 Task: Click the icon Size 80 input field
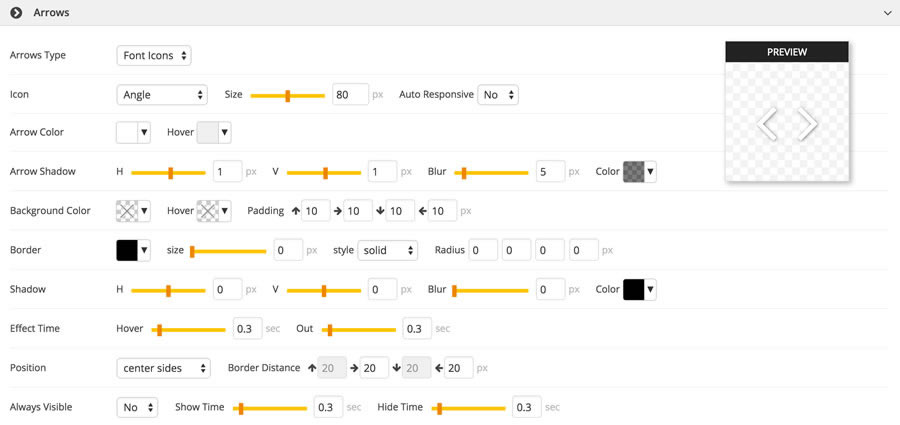[349, 95]
